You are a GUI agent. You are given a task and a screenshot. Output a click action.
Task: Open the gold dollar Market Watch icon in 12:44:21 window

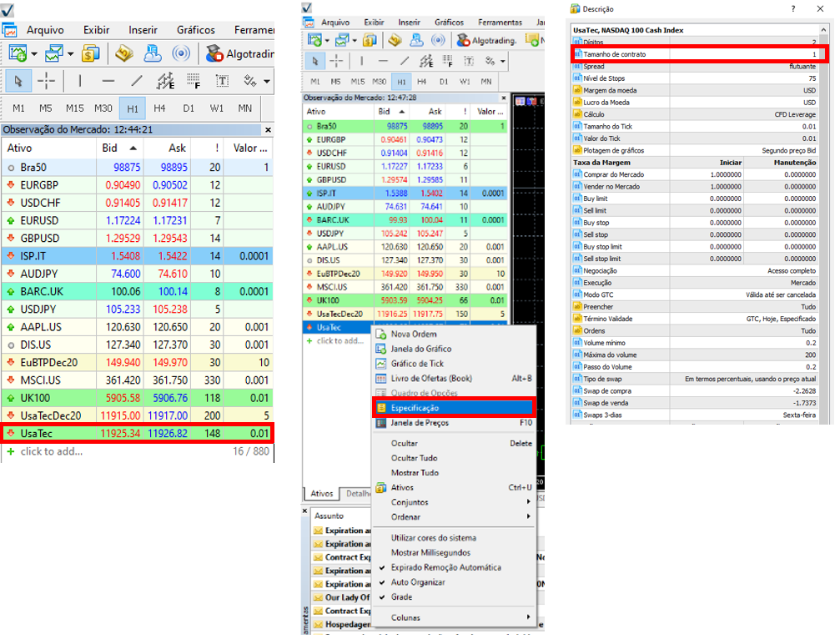[x=91, y=53]
